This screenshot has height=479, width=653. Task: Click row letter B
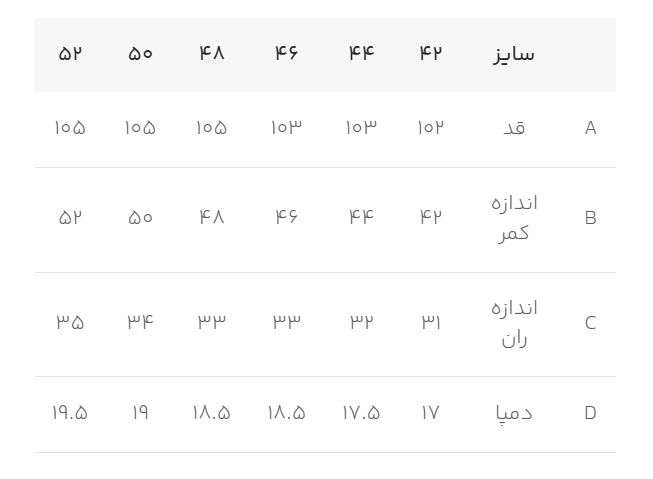click(590, 218)
